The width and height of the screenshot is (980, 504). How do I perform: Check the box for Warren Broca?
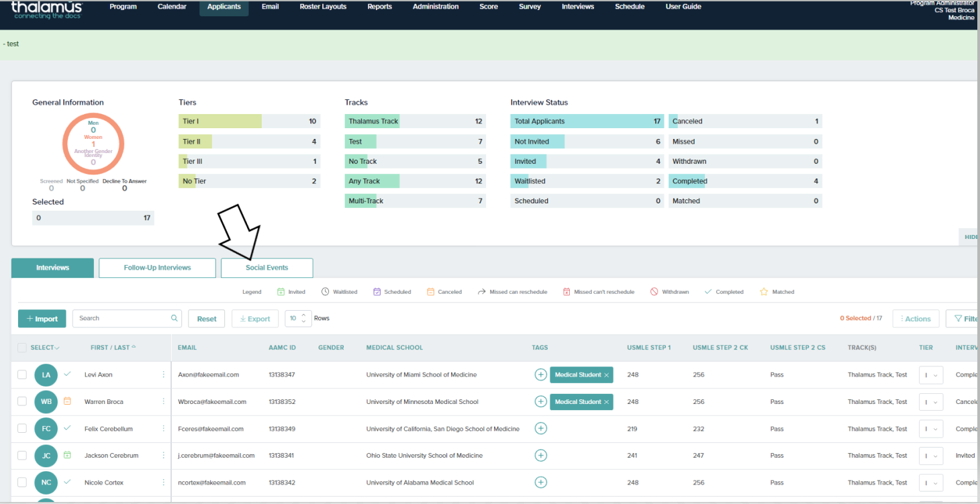pyautogui.click(x=22, y=401)
